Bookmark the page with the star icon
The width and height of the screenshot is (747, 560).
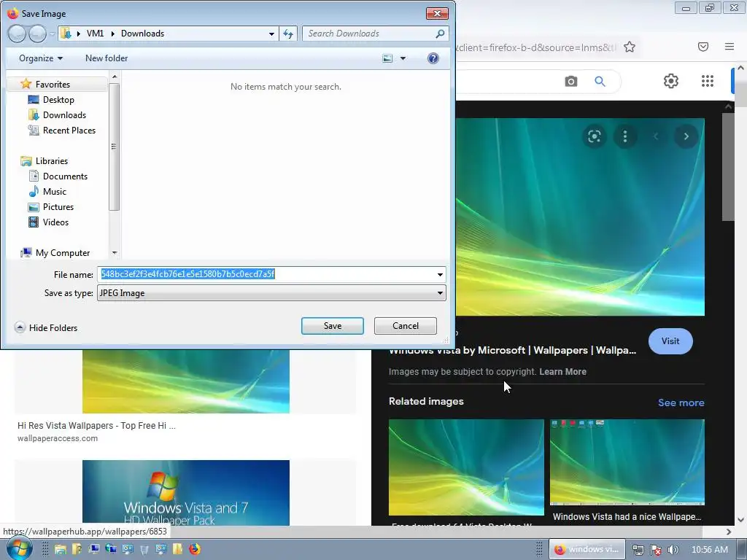[630, 47]
